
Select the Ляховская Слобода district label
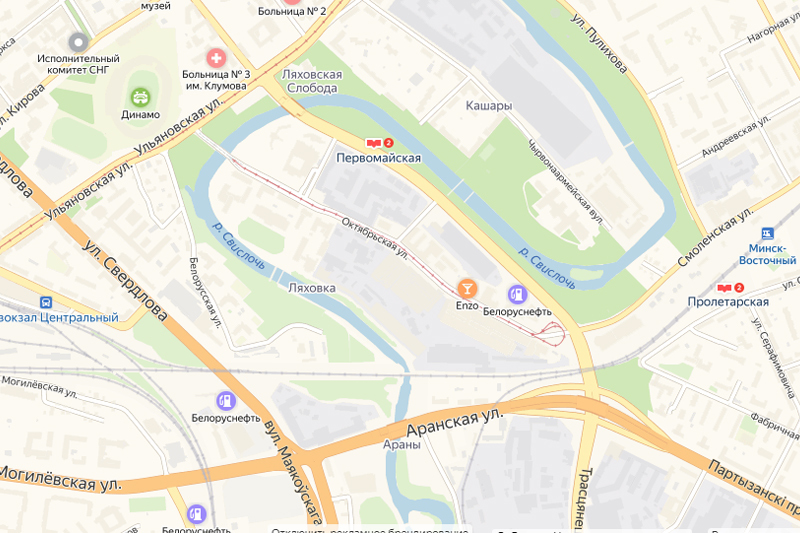pyautogui.click(x=312, y=81)
